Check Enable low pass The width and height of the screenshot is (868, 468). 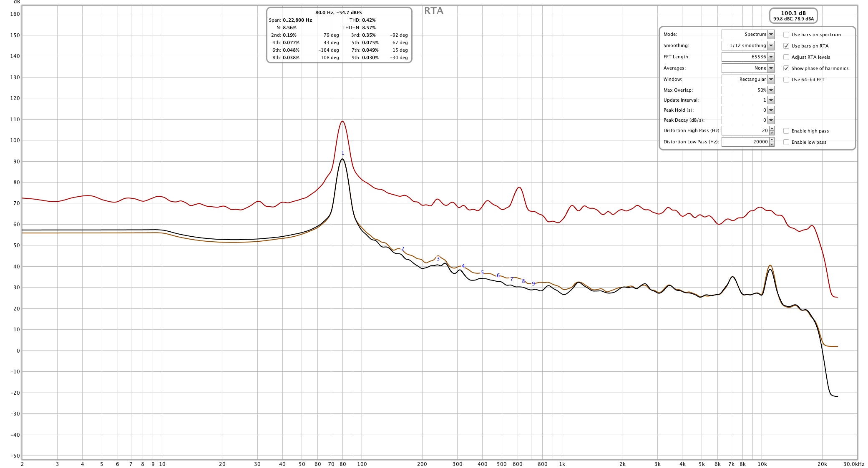click(x=786, y=142)
